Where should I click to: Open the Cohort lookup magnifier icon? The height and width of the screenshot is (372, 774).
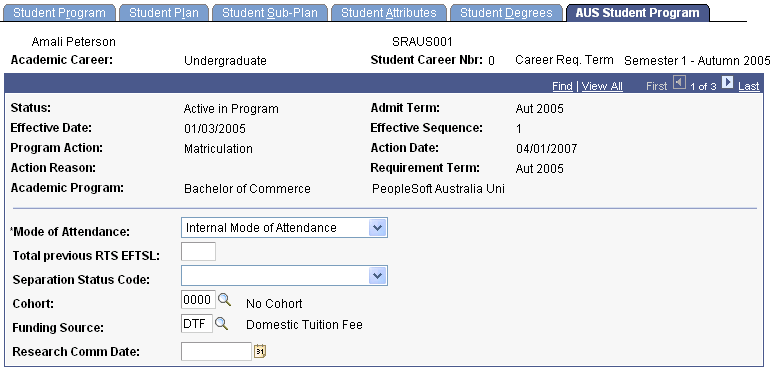pos(224,299)
